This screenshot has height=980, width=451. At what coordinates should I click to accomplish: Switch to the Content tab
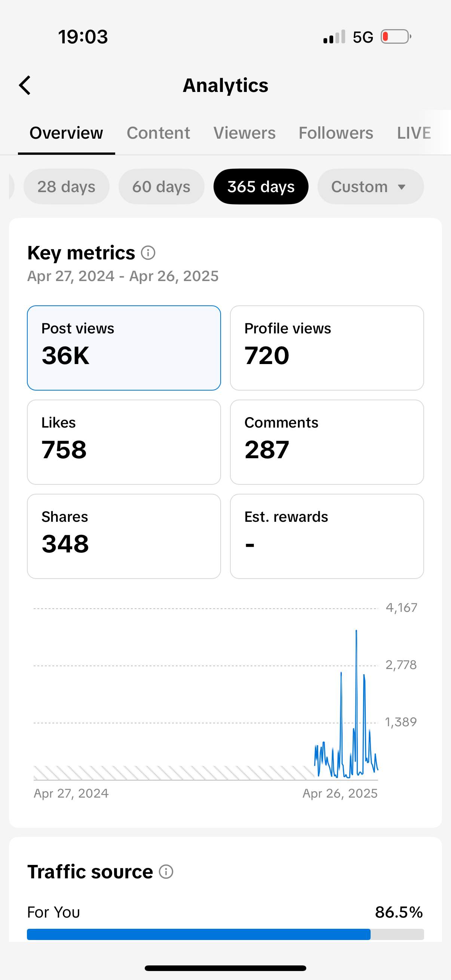pos(158,133)
